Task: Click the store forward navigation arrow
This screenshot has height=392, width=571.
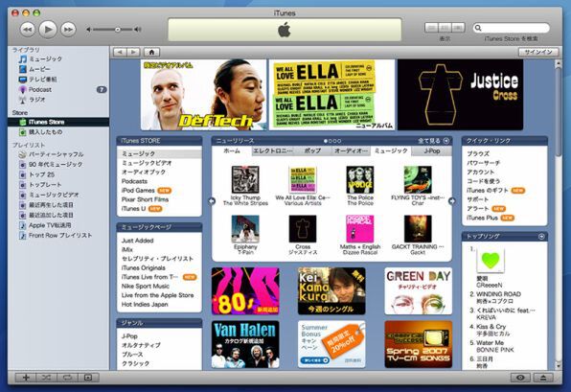Action: click(x=133, y=52)
